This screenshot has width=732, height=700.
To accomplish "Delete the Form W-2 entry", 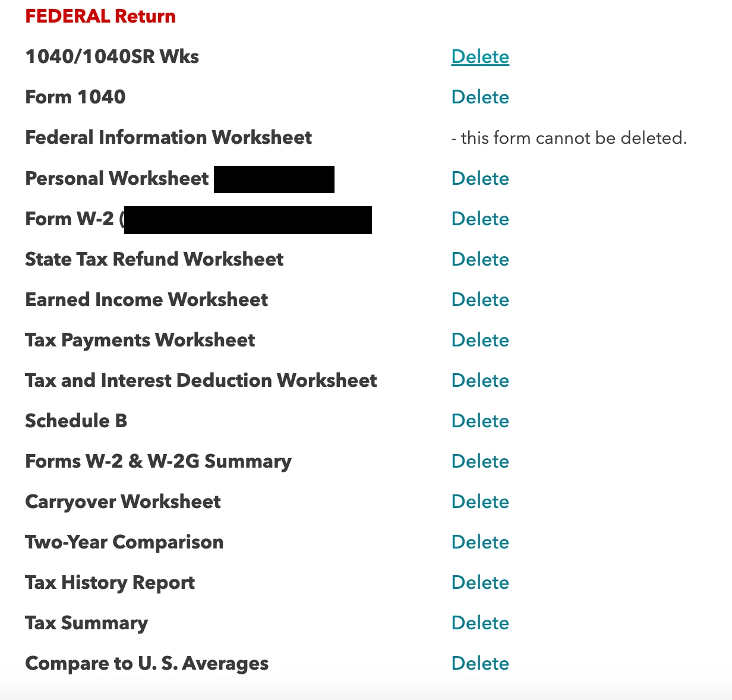I will coord(480,219).
